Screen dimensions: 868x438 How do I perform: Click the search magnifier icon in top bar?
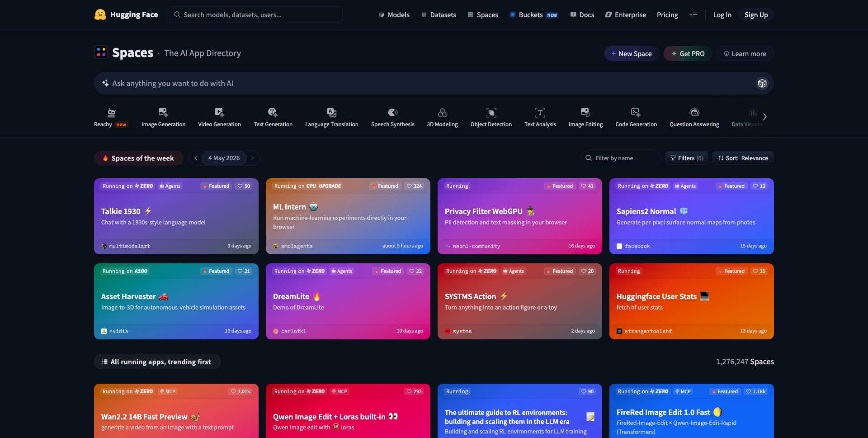click(177, 14)
